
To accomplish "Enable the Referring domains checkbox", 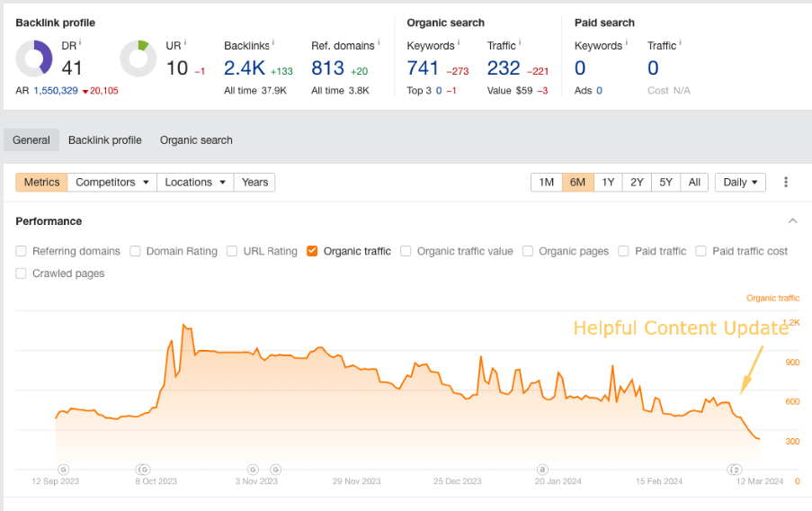I will click(x=22, y=252).
